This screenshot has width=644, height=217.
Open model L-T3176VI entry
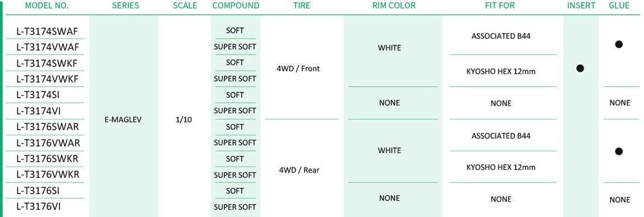click(x=39, y=206)
